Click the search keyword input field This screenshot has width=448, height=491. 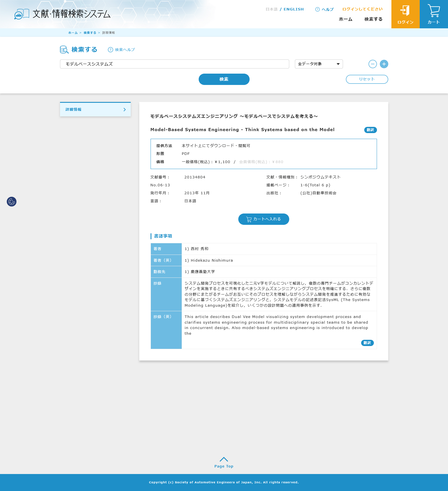click(174, 64)
